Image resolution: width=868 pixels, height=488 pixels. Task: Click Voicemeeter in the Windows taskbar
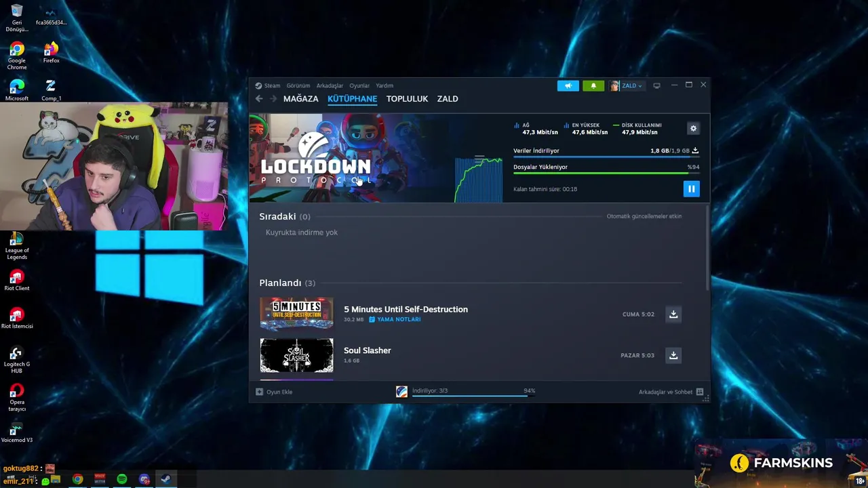pyautogui.click(x=100, y=480)
